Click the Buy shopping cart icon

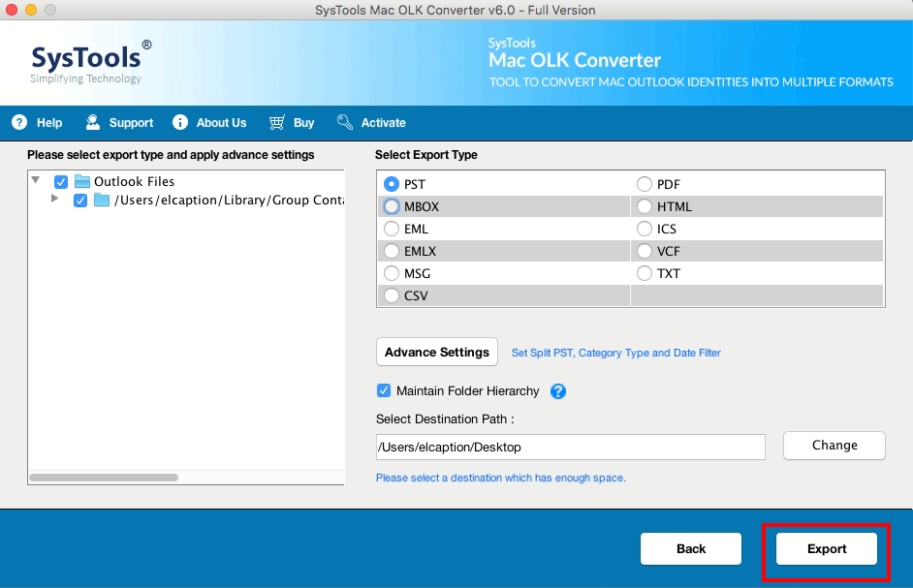point(276,122)
